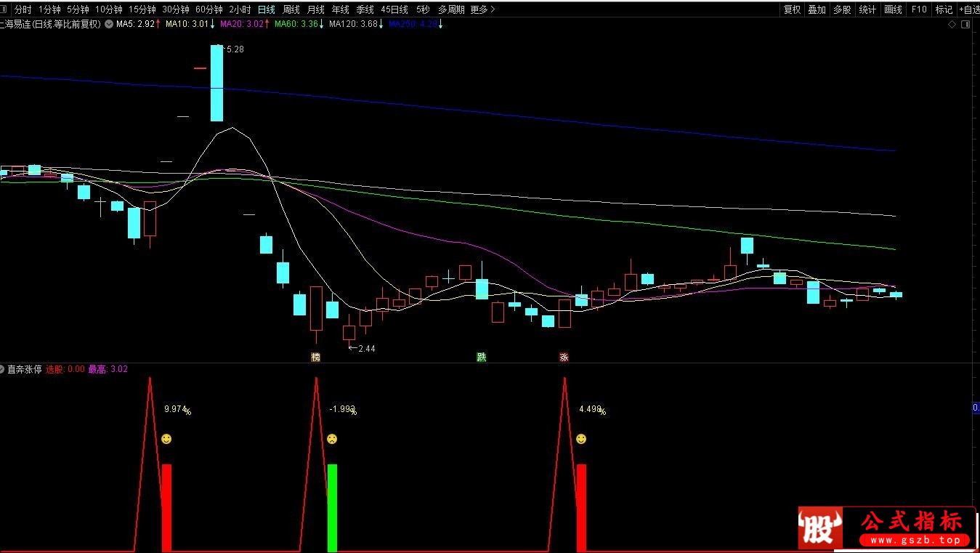Switch to 年线 yearly chart

pos(340,9)
